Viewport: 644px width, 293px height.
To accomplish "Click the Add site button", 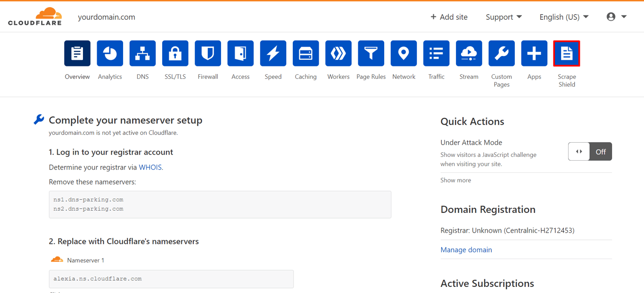I will tap(449, 16).
